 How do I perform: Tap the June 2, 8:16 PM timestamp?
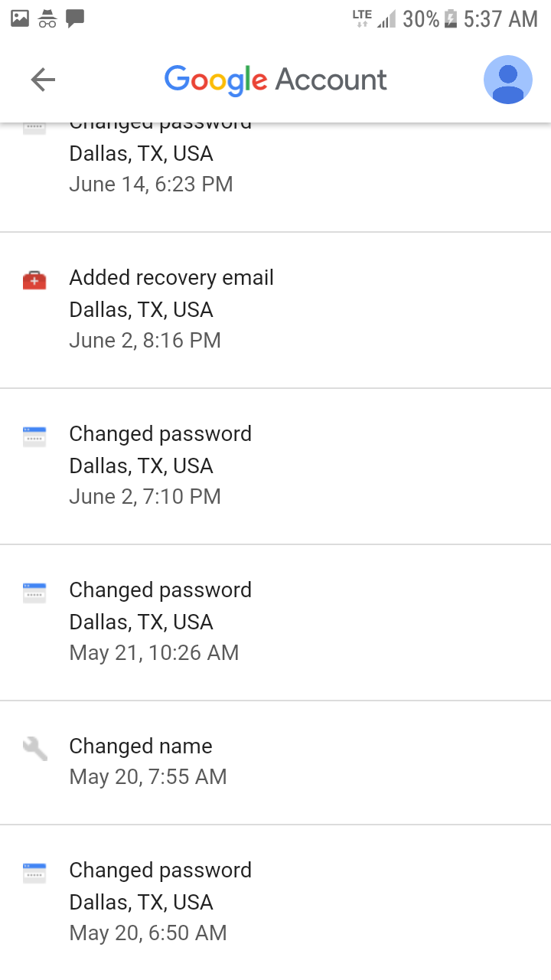(145, 341)
